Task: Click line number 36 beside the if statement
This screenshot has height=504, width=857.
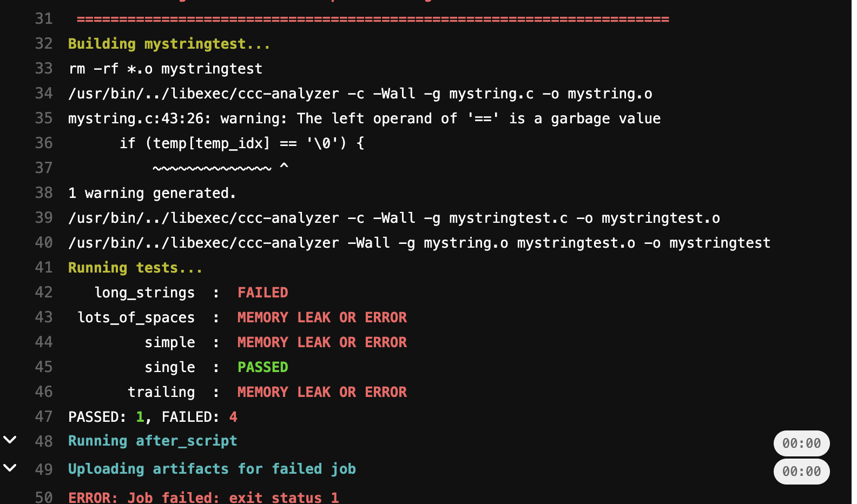Action: tap(44, 143)
